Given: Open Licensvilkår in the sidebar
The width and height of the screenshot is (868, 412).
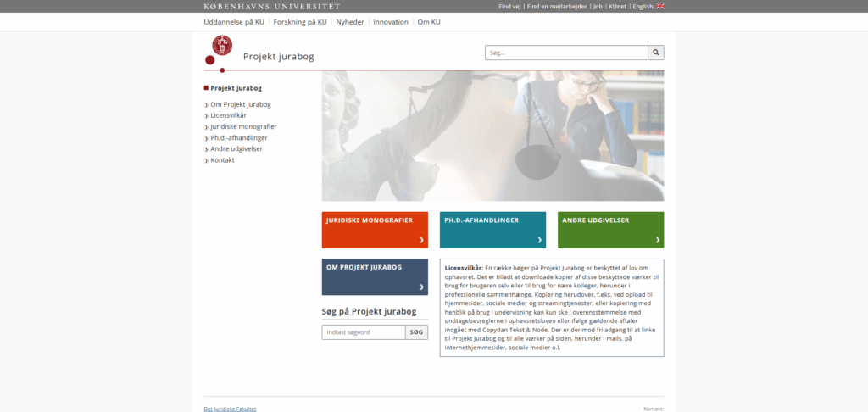Looking at the screenshot, I should point(228,115).
